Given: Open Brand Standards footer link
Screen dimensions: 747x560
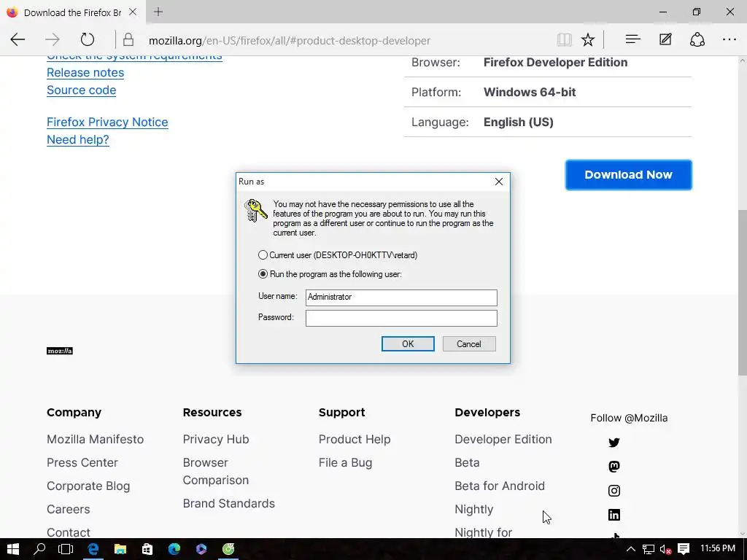Looking at the screenshot, I should click(228, 503).
